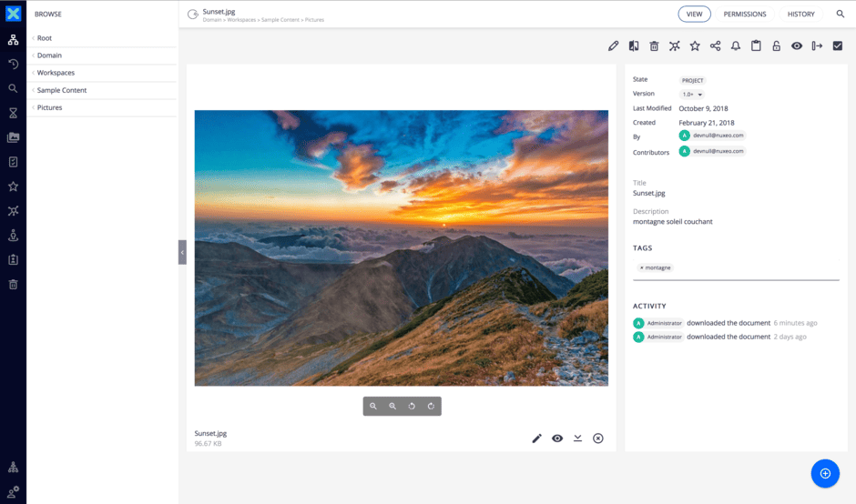This screenshot has height=504, width=856.
Task: Go to Domain in breadcrumb
Action: (212, 20)
